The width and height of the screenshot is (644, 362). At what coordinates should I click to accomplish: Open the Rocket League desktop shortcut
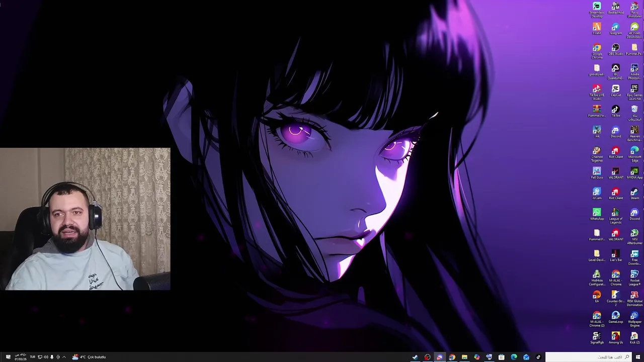(634, 278)
